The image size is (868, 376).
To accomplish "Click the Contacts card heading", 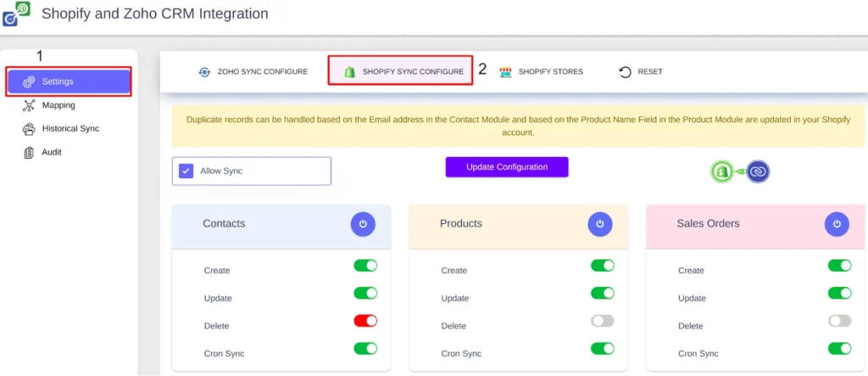I will (224, 224).
